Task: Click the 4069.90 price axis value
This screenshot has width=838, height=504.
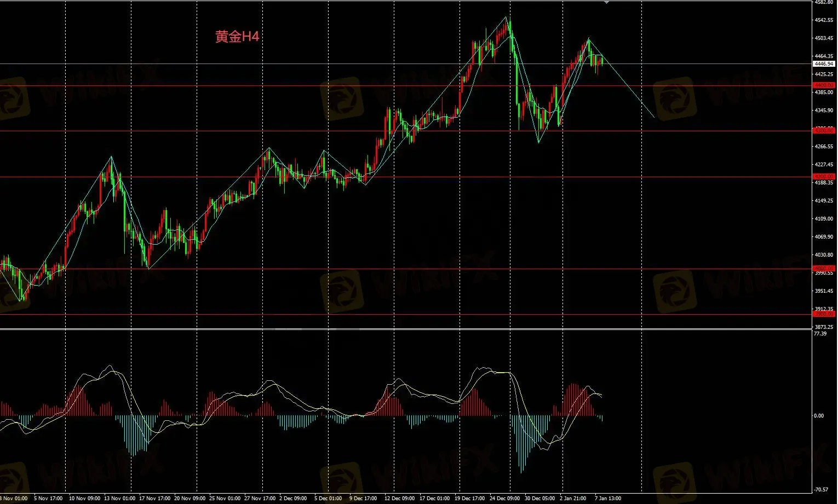Action: click(x=824, y=237)
